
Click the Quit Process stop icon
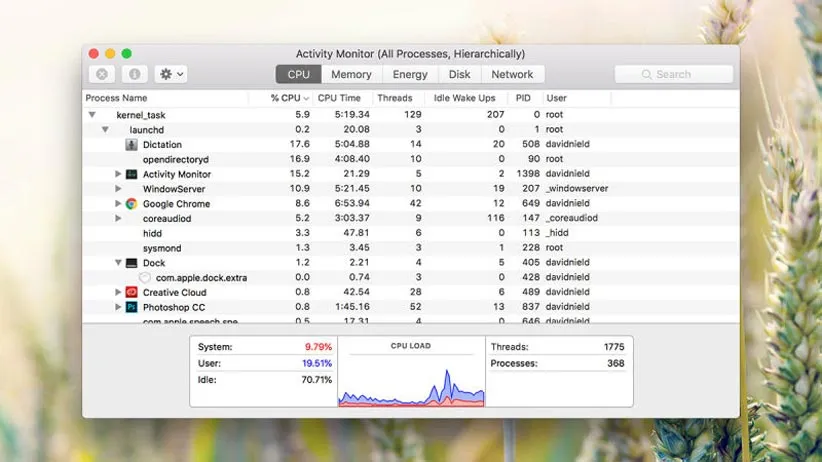coord(102,74)
